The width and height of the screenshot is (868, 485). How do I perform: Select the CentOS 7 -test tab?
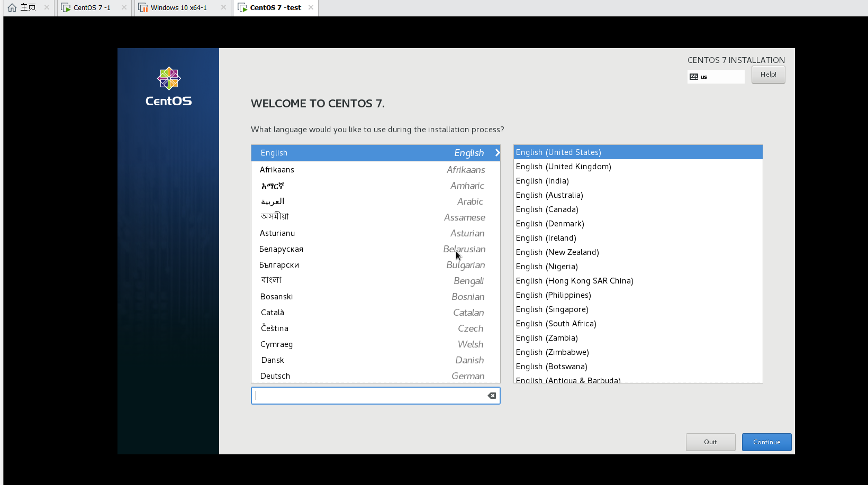point(275,7)
